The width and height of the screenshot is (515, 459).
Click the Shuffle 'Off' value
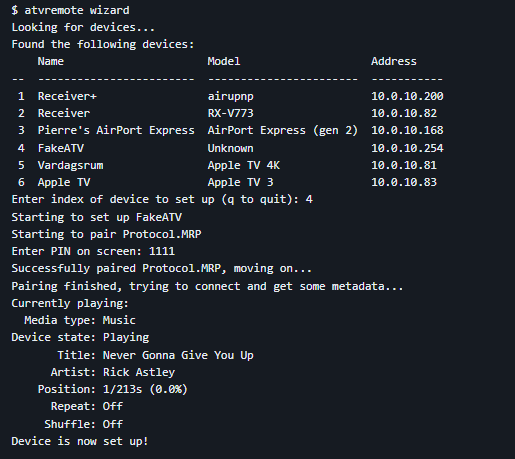[x=113, y=424]
